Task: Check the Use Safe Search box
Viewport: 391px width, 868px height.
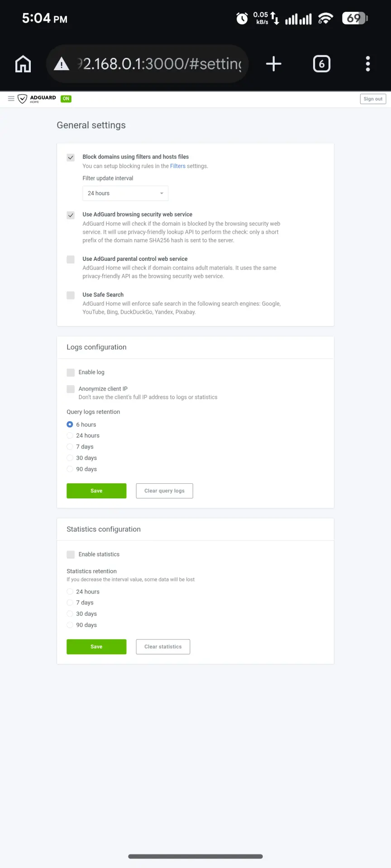Action: point(71,295)
